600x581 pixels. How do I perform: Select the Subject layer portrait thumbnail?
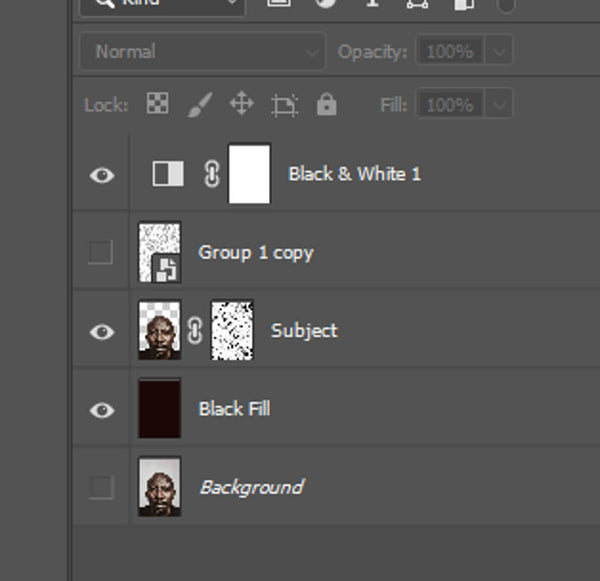(x=160, y=330)
